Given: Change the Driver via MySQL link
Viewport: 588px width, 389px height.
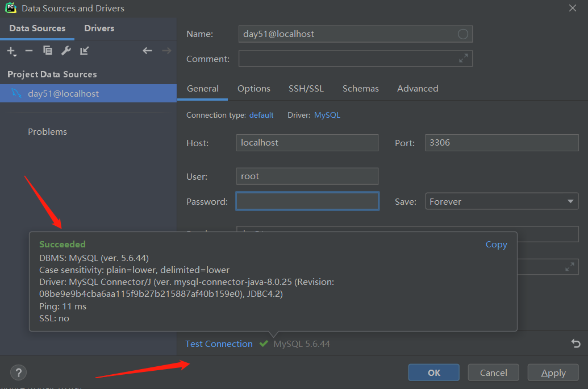Looking at the screenshot, I should coord(327,115).
